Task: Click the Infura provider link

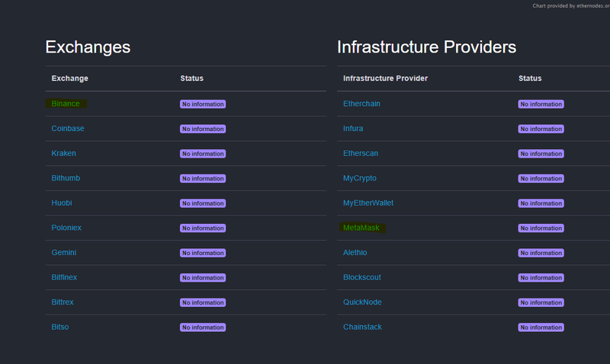Action: point(352,129)
